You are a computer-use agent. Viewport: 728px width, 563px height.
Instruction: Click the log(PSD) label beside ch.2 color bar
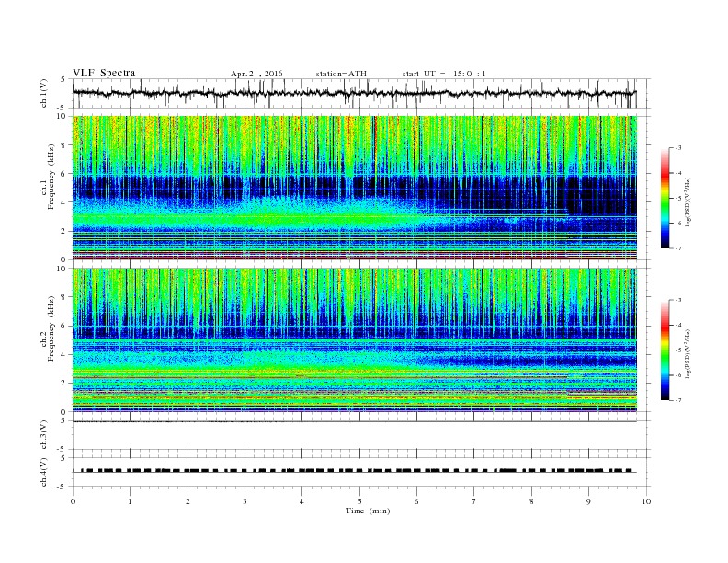point(688,353)
